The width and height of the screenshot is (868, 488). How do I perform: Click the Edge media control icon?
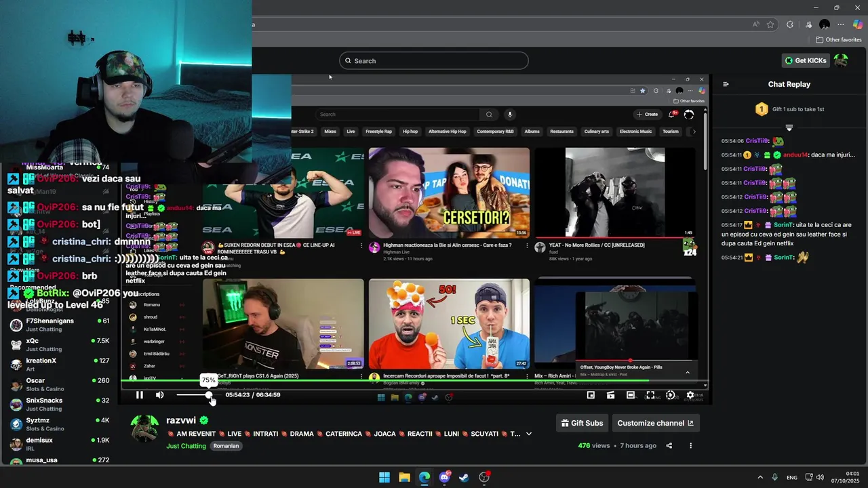[x=809, y=24]
